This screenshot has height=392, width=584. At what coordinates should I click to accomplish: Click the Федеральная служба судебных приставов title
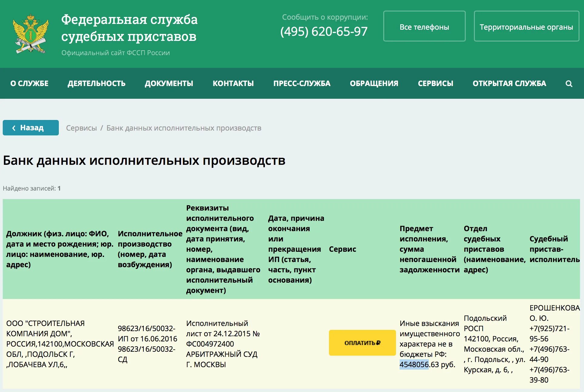tap(129, 28)
